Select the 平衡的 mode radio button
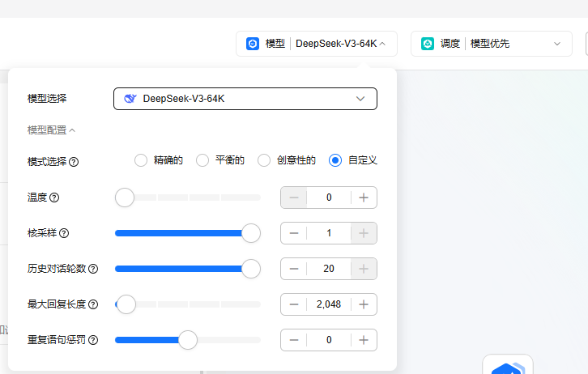 tap(202, 160)
